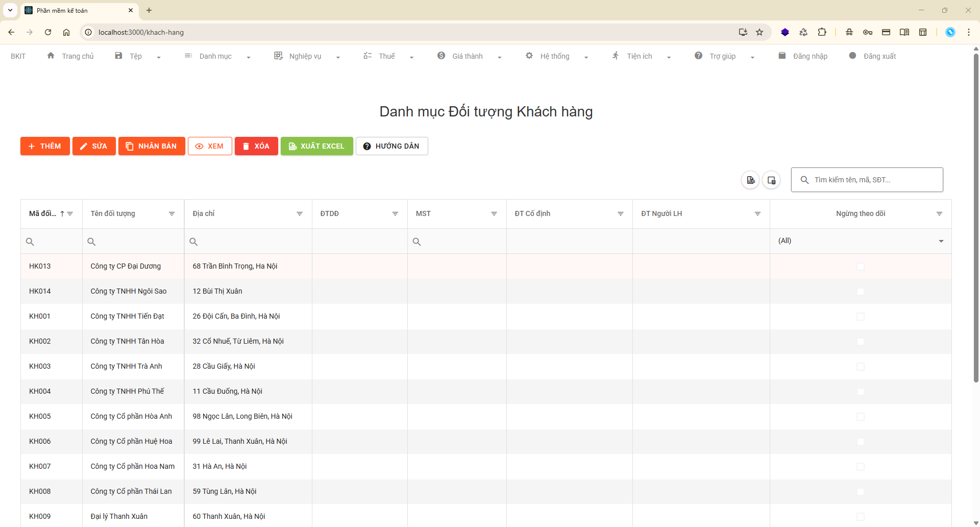The height and width of the screenshot is (527, 980).
Task: Click the column filter icon in MST header
Action: (x=494, y=214)
